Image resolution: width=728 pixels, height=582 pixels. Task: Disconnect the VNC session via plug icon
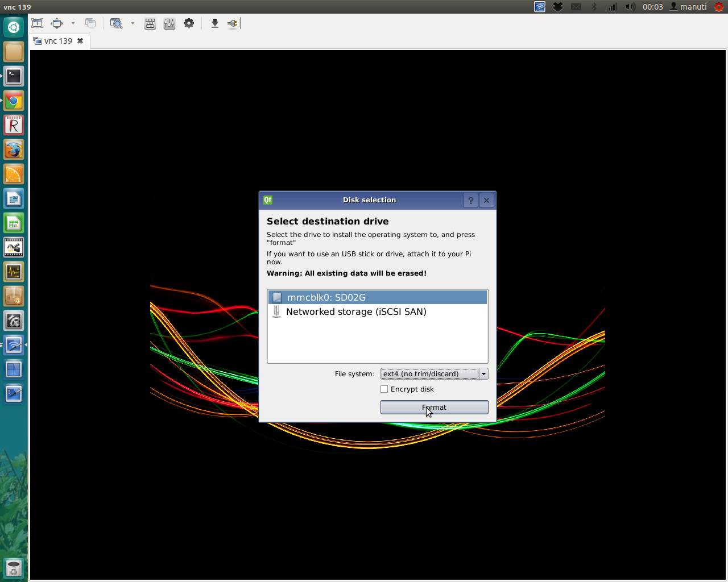click(233, 23)
